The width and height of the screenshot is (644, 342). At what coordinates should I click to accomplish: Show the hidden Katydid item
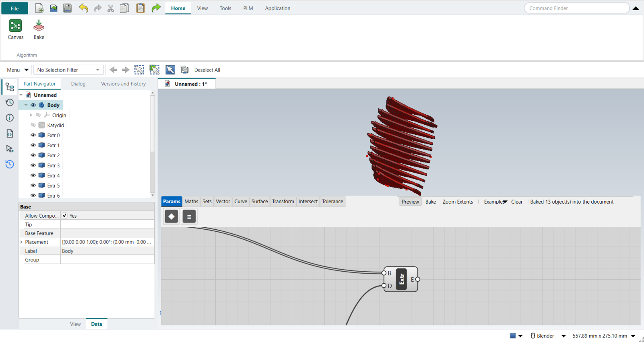pyautogui.click(x=33, y=125)
